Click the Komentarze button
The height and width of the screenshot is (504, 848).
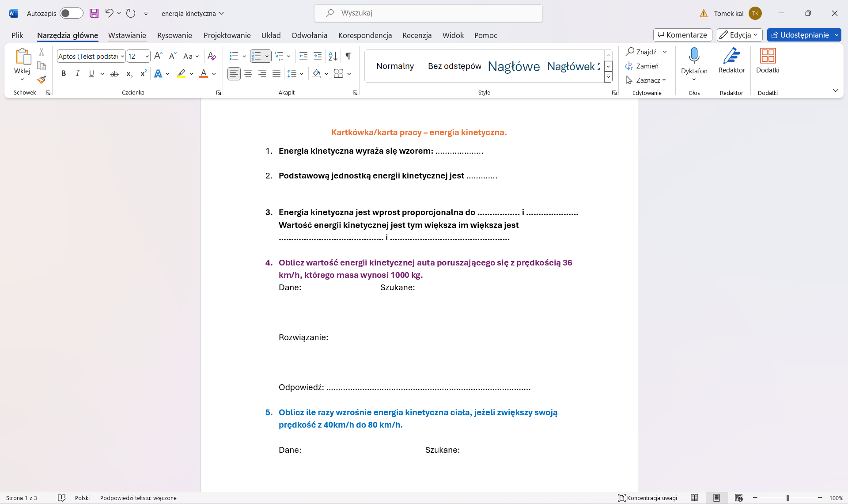tap(682, 35)
